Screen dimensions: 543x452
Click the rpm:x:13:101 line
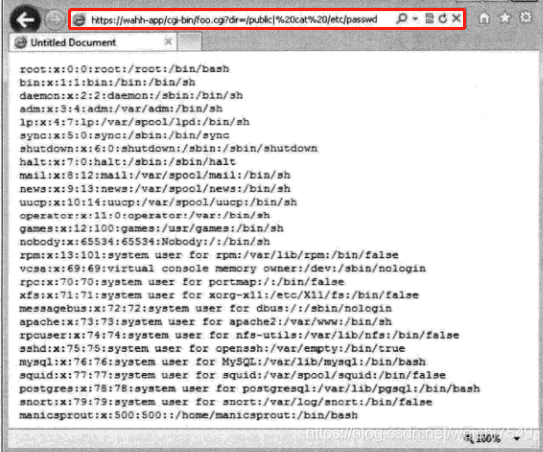[209, 255]
